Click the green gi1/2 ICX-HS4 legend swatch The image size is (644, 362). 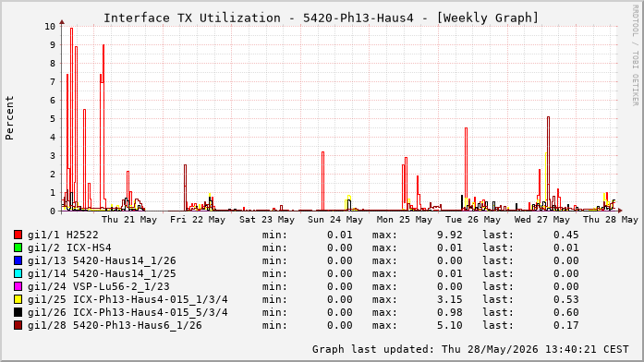[18, 247]
